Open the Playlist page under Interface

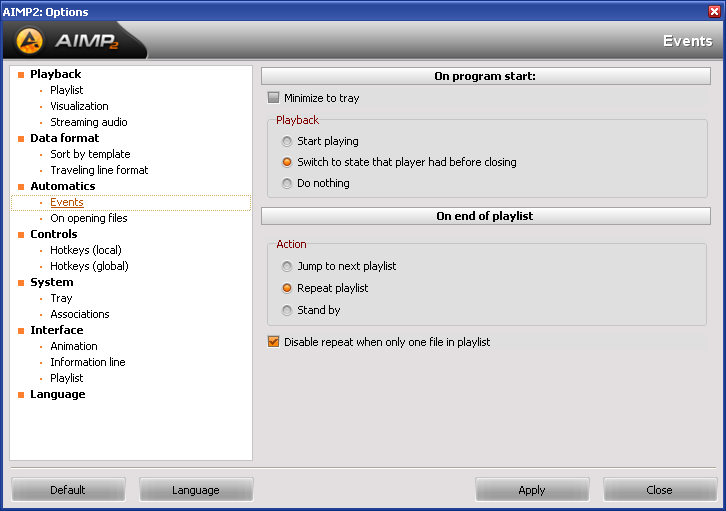[x=67, y=378]
